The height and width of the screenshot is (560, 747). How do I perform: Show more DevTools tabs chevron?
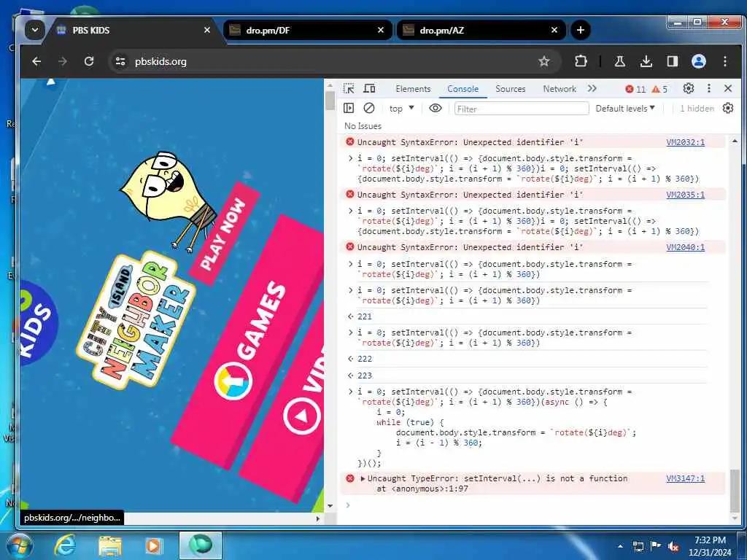coord(592,88)
